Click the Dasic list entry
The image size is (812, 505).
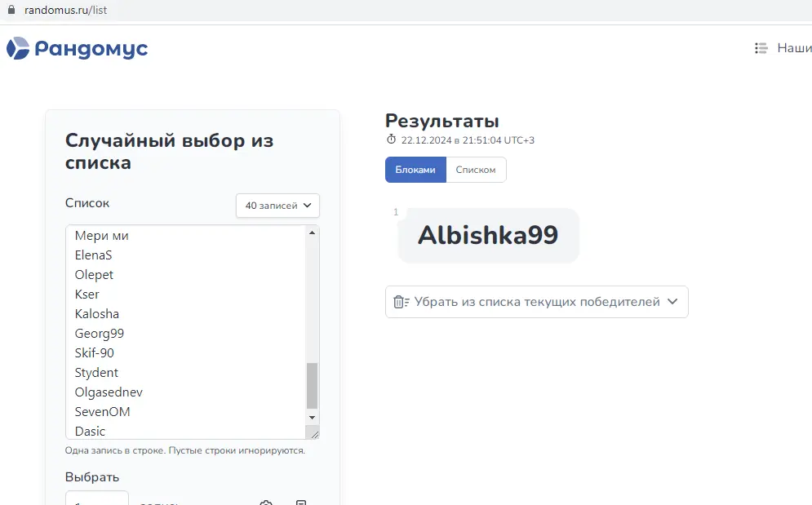[90, 432]
